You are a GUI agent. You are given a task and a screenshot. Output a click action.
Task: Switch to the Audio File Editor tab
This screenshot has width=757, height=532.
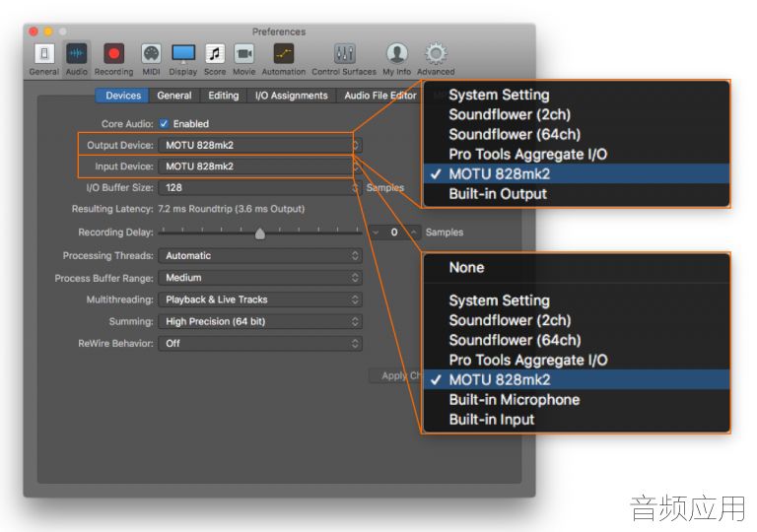(x=379, y=96)
